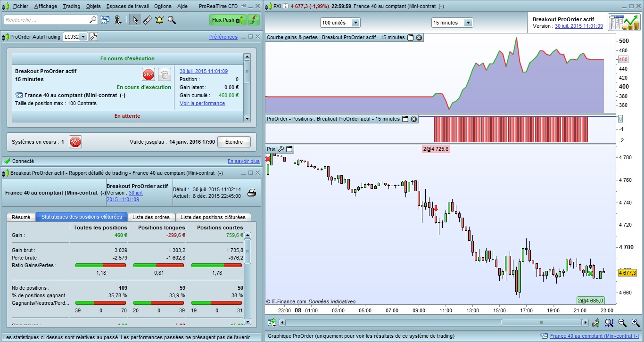Viewport: 644px width, 342px height.
Task: Click the PXI info icon
Action: (x=285, y=6)
